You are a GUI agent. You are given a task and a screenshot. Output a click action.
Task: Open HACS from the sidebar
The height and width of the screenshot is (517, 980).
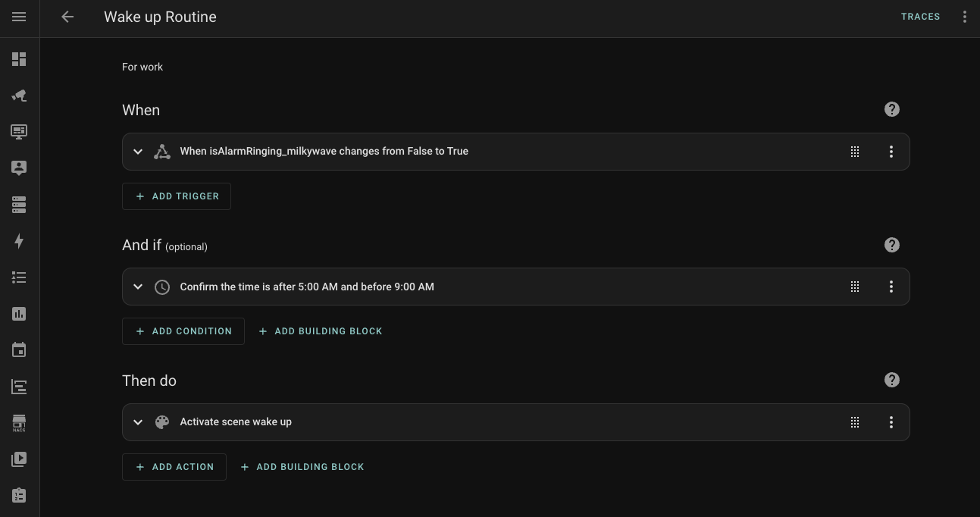(x=19, y=422)
